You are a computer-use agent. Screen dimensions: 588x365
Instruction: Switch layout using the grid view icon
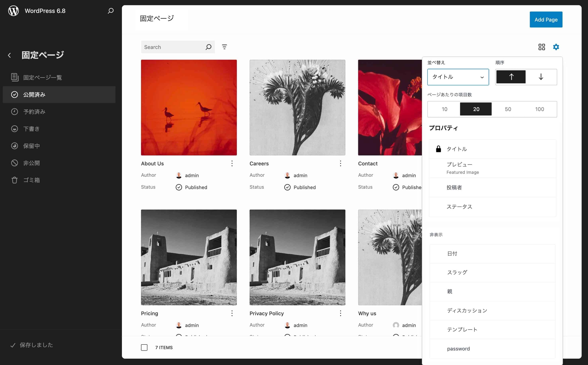point(542,47)
